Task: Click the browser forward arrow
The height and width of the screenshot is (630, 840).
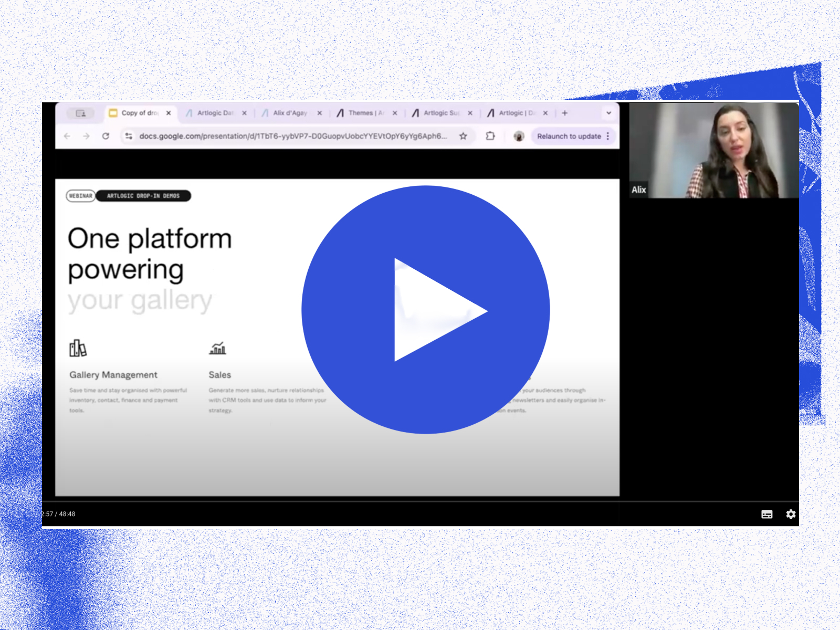Action: 86,136
